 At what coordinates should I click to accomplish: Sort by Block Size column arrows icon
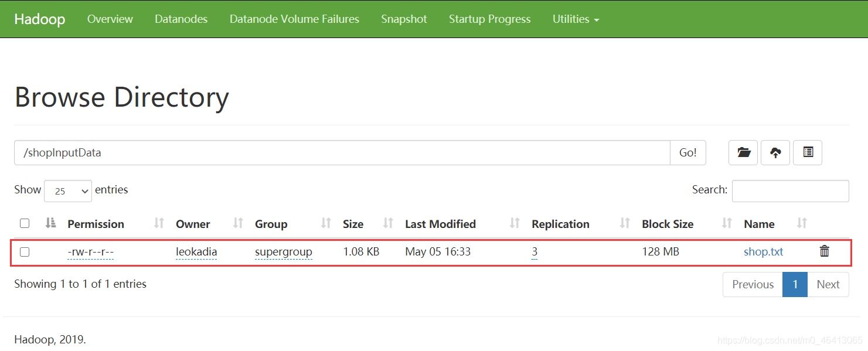point(727,223)
